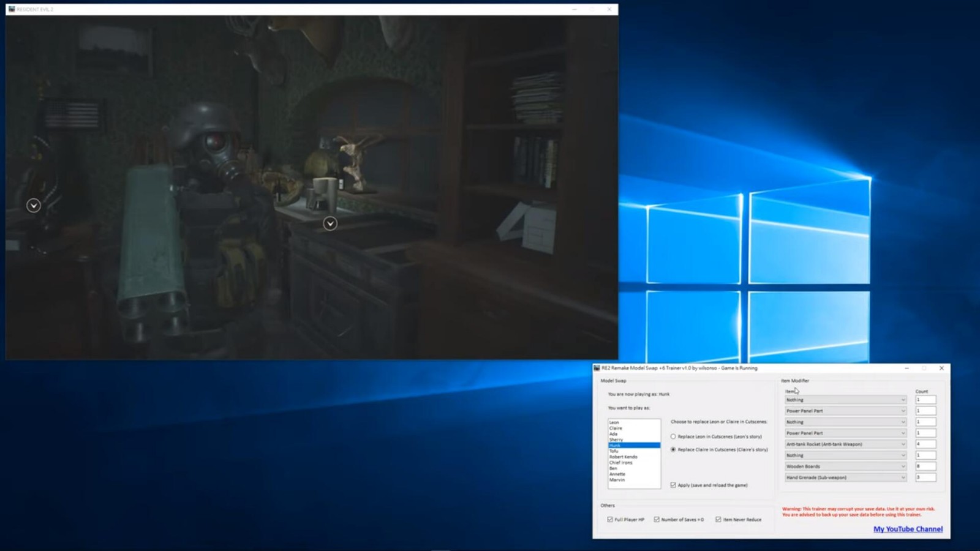The width and height of the screenshot is (980, 551).
Task: Close the RE2 Model Swap trainer window
Action: (941, 368)
